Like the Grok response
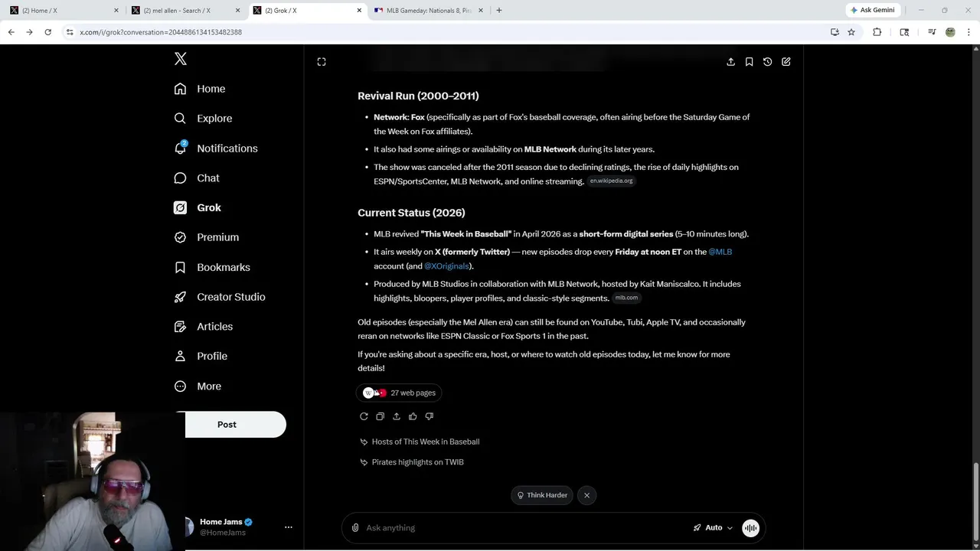Screen dimensions: 980x551 413,416
